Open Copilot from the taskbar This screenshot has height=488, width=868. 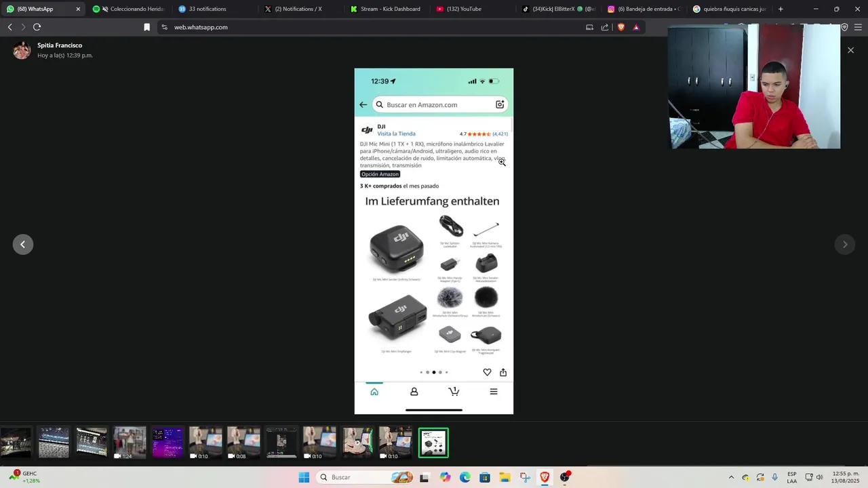click(x=445, y=477)
